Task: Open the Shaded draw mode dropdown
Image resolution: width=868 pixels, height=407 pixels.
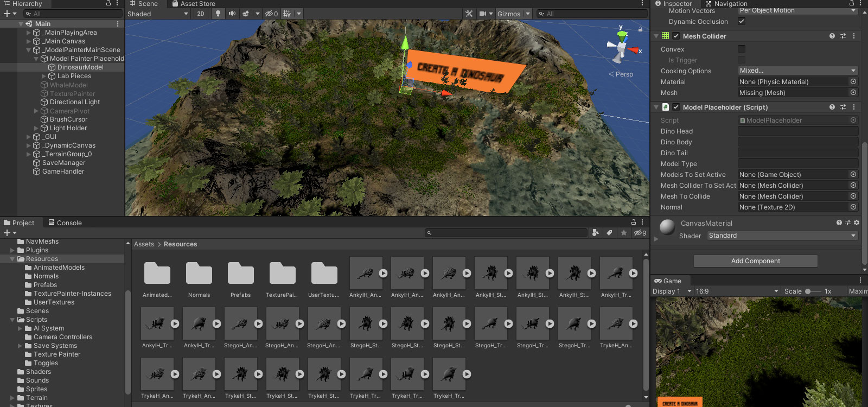Action: [158, 14]
